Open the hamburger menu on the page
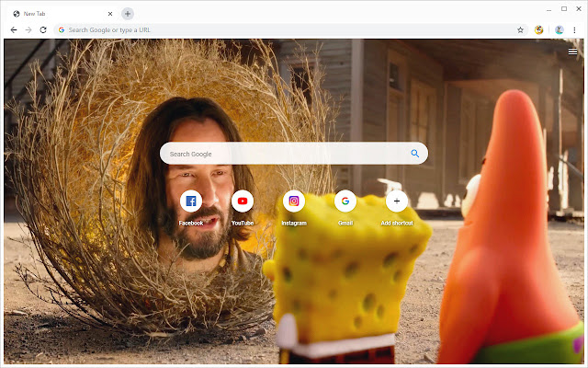This screenshot has height=368, width=588. 572,52
